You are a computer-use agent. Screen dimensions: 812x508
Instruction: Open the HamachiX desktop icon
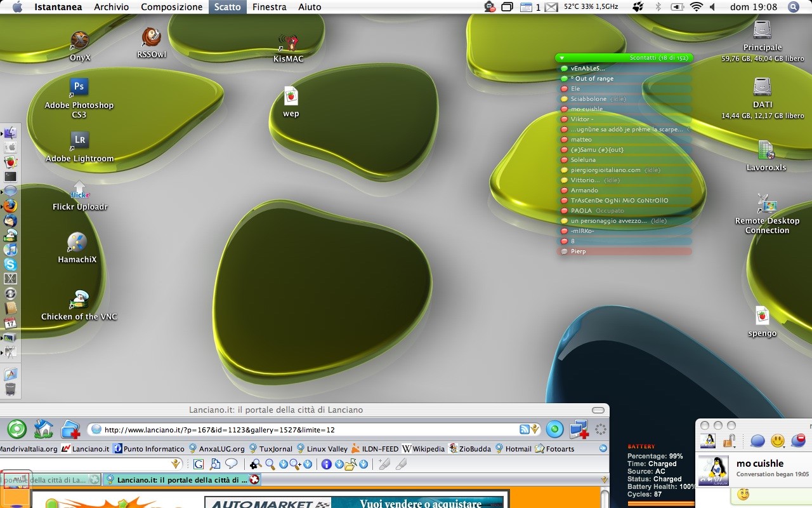[77, 242]
